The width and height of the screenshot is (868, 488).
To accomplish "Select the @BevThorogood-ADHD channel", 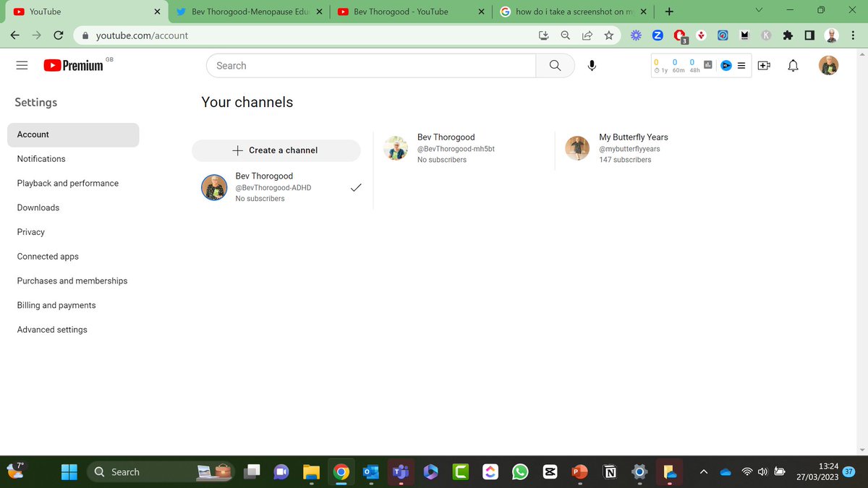I will (x=281, y=187).
